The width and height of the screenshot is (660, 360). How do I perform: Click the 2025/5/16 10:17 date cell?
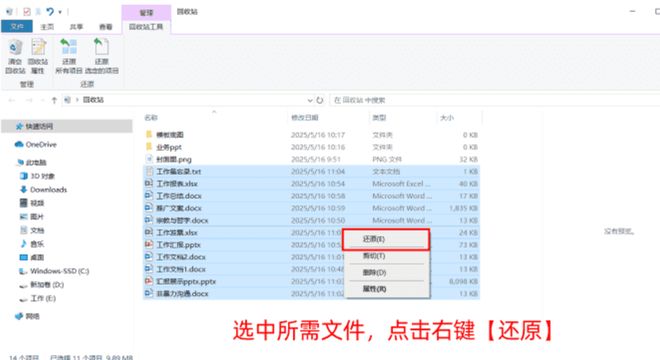[x=318, y=135]
